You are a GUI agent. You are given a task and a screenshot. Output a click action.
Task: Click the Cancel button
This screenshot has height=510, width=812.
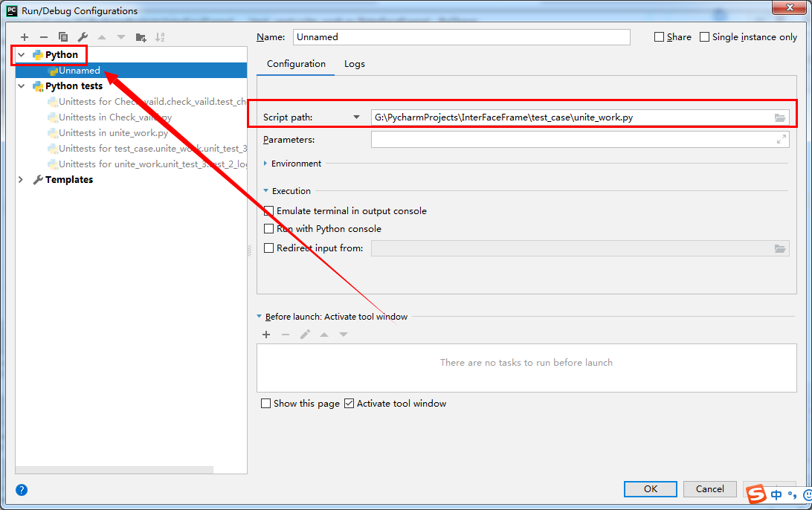click(x=709, y=488)
